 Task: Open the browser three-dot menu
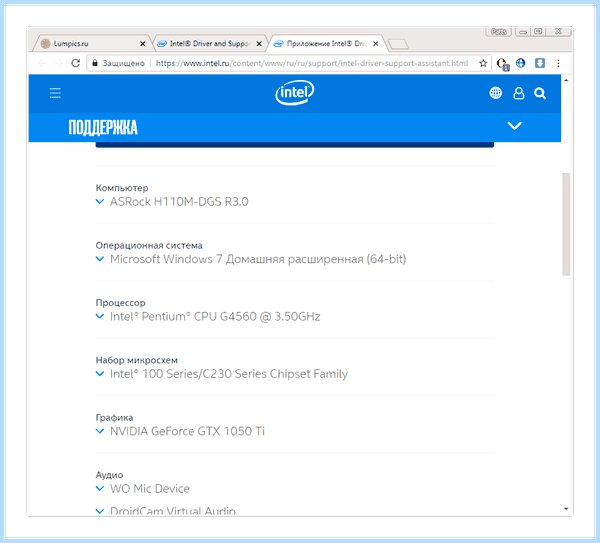(x=558, y=63)
